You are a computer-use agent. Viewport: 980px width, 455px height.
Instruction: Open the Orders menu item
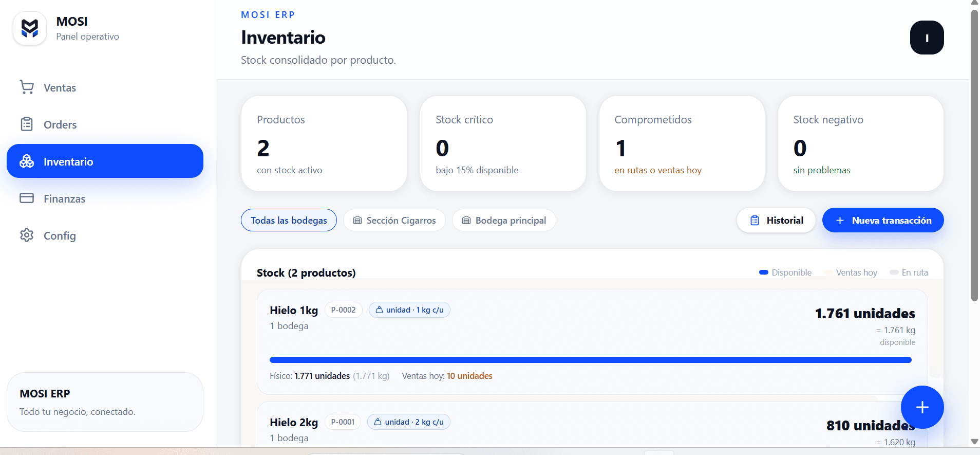click(105, 124)
